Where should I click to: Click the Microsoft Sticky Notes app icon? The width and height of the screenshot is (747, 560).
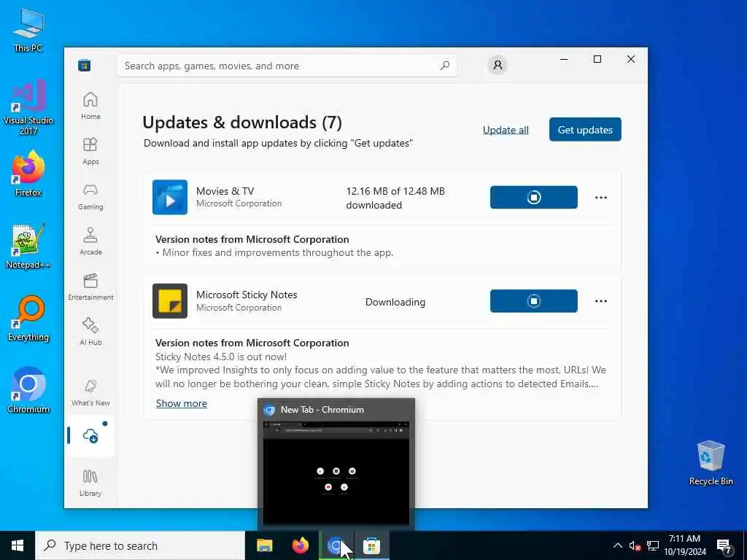coord(170,301)
